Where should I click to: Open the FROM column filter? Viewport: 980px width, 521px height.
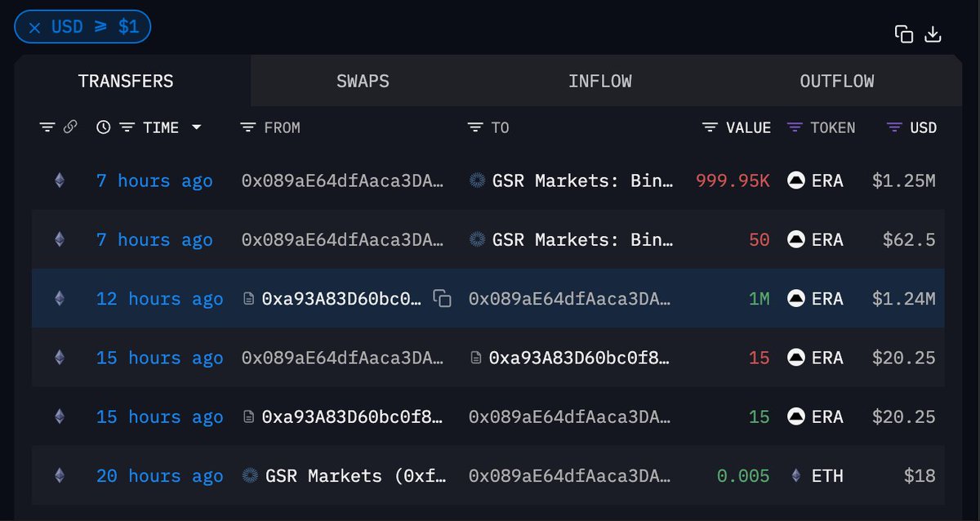click(x=248, y=127)
